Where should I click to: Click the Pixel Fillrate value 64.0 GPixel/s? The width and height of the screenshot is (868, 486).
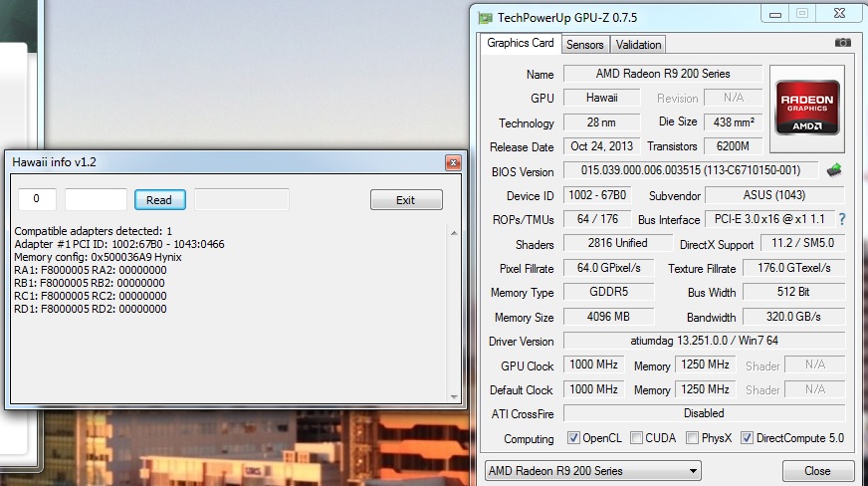(608, 268)
